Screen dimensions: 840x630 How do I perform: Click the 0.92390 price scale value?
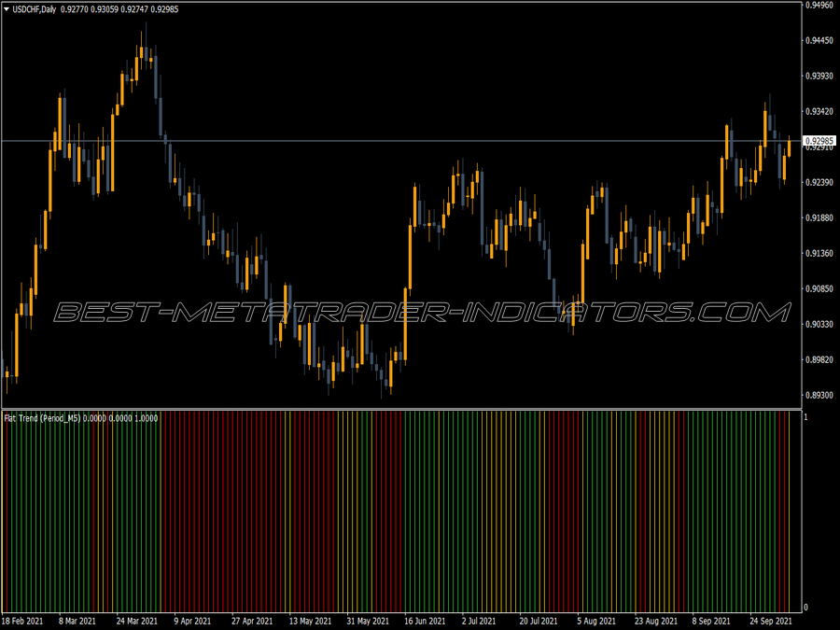click(x=819, y=183)
